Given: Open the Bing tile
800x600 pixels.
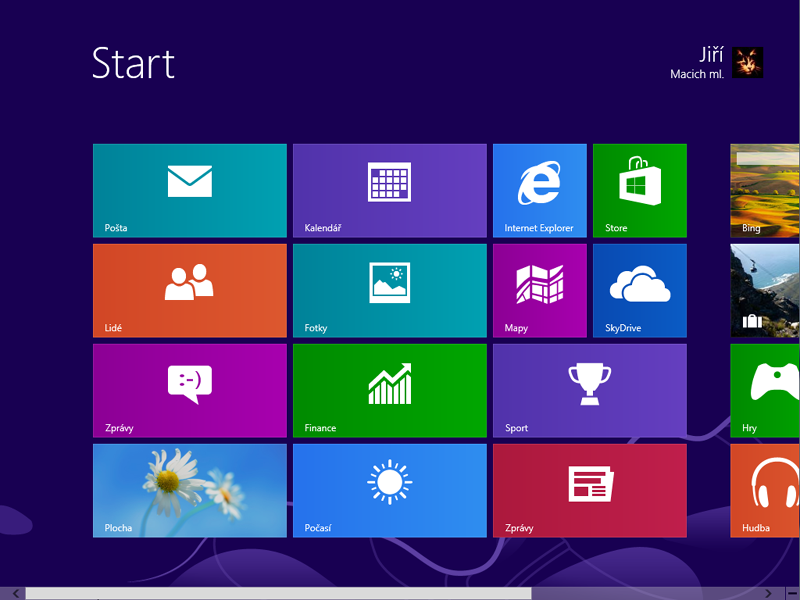Looking at the screenshot, I should tap(765, 190).
